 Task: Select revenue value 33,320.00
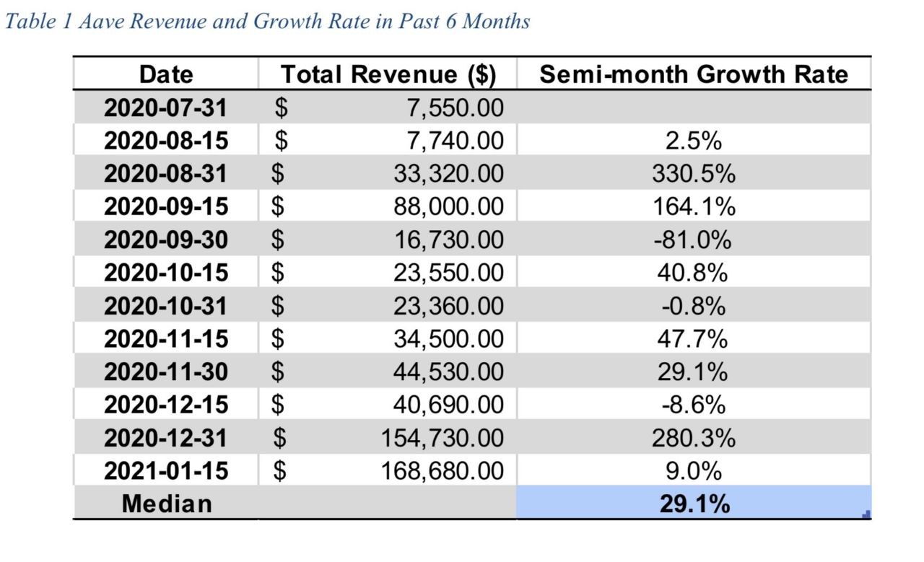[x=448, y=174]
